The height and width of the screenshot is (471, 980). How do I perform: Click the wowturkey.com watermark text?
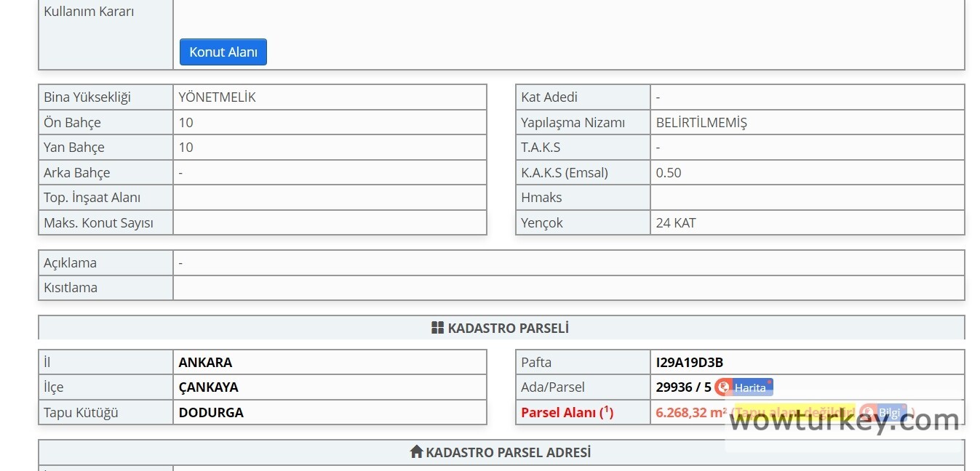click(x=844, y=421)
